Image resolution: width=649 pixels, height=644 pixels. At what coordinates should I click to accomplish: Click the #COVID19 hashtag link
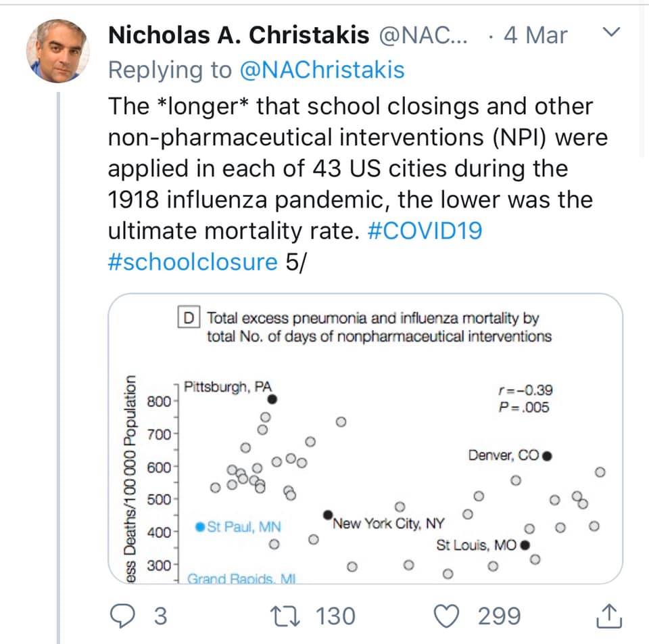427,231
